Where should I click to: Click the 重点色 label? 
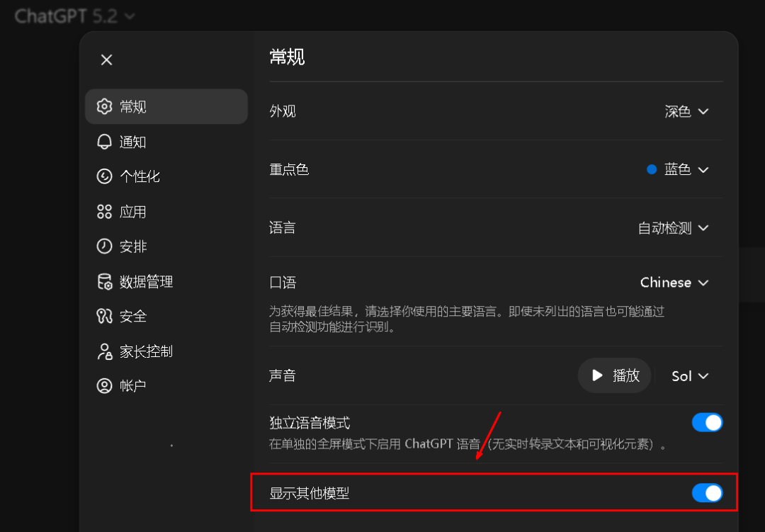click(x=289, y=169)
